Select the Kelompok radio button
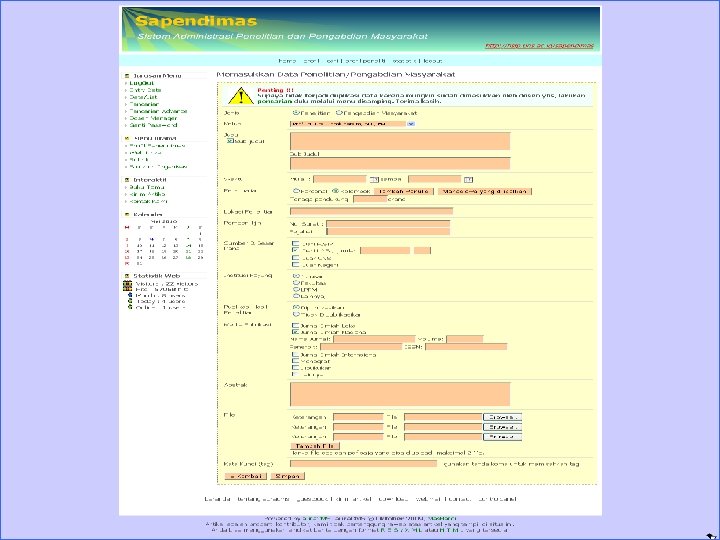This screenshot has height=540, width=720. 335,191
